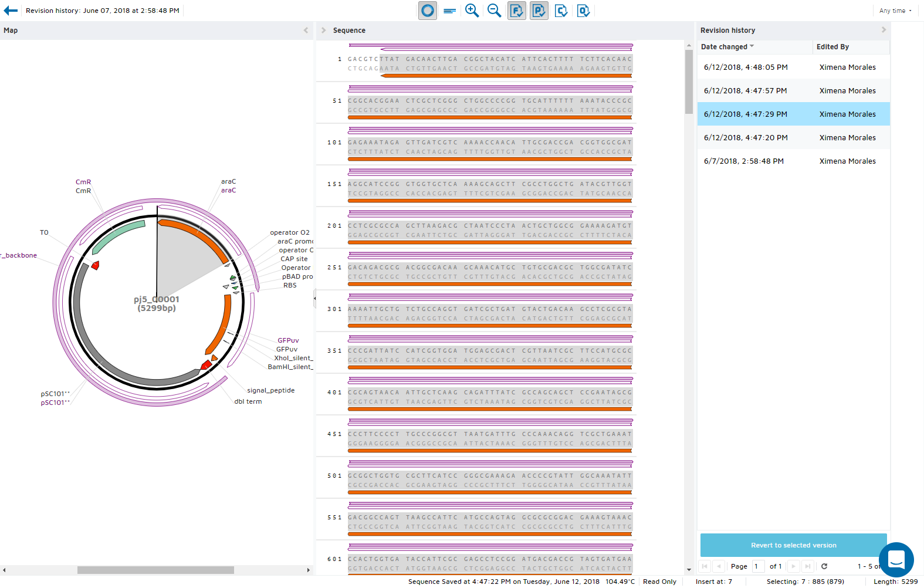Click map scrollbar left arrow
The width and height of the screenshot is (924, 588).
click(x=4, y=570)
